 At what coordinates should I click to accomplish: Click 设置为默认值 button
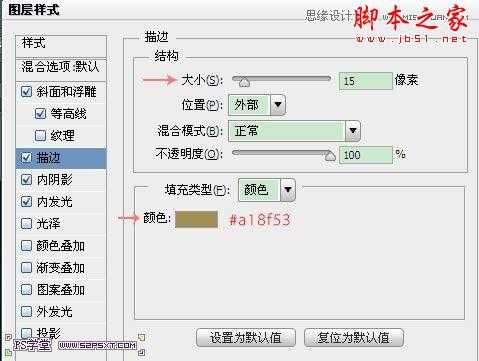[246, 338]
